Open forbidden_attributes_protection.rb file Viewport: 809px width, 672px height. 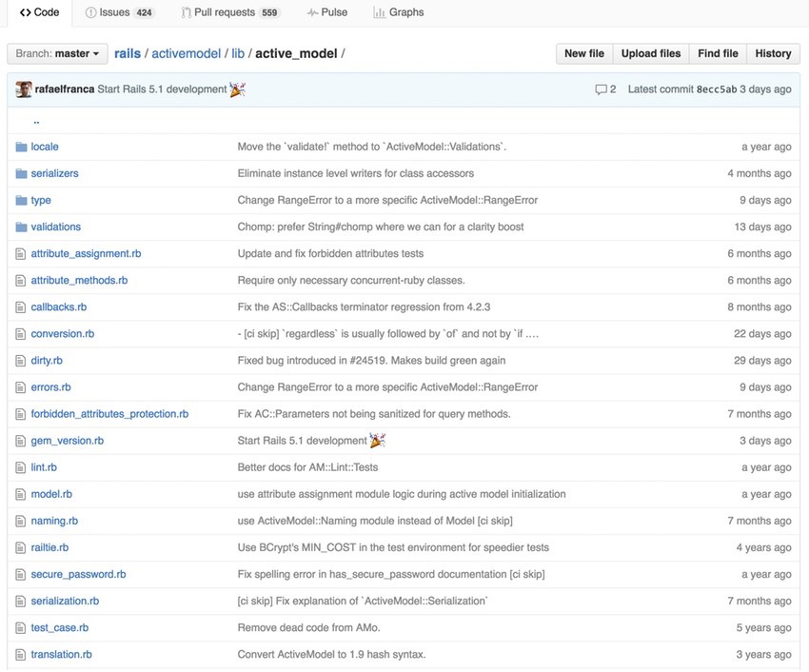(109, 414)
